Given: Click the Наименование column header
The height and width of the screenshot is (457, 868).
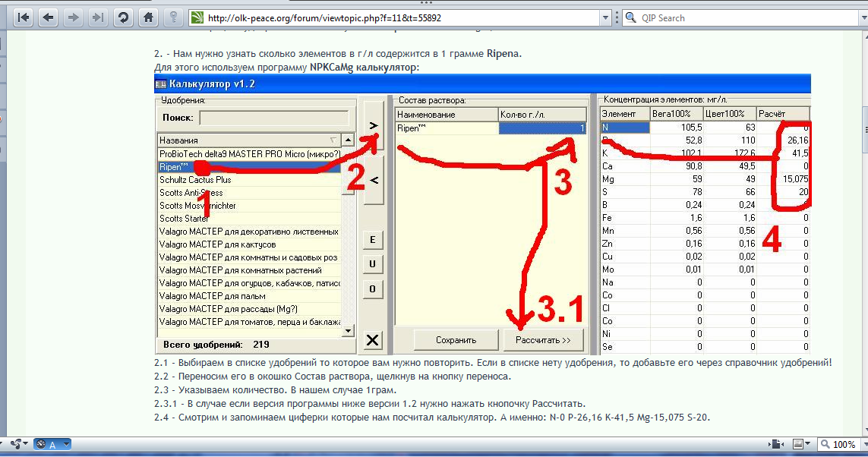Looking at the screenshot, I should [447, 115].
